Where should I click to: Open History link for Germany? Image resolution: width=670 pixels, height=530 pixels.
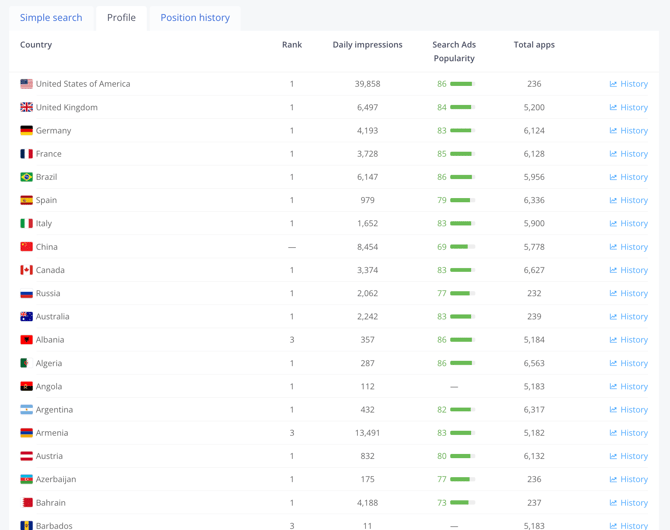click(x=628, y=131)
